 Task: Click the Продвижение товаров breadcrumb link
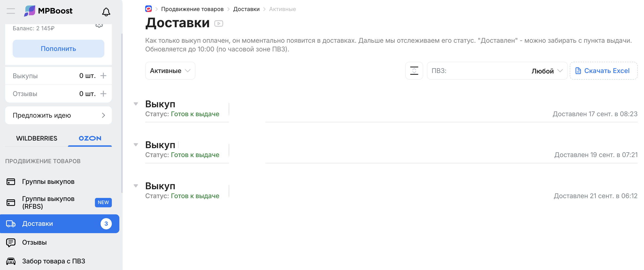[x=192, y=9]
